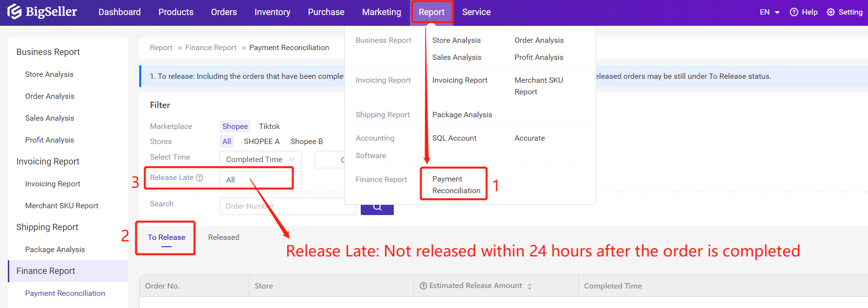Click the BigSeller logo icon
Screen dimensions: 868x308
click(x=14, y=12)
